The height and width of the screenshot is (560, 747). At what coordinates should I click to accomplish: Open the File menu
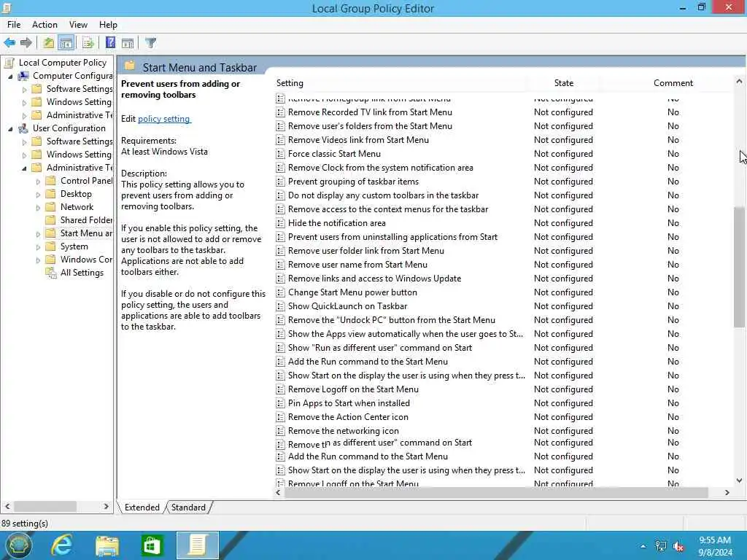(x=14, y=25)
